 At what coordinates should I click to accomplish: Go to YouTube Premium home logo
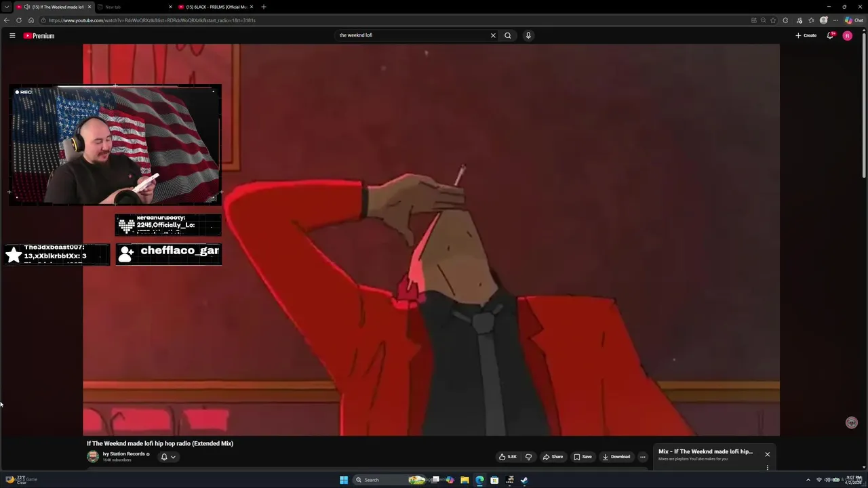(x=39, y=35)
